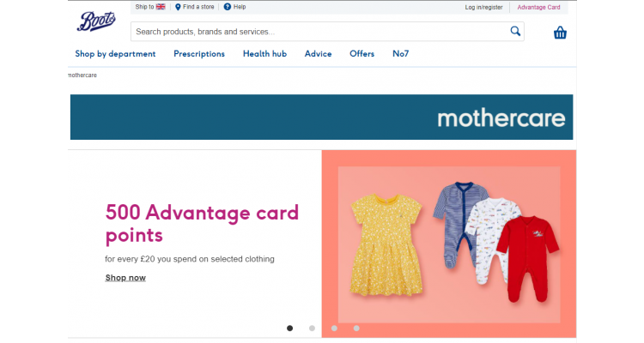
Task: Open the Health hub menu
Action: tap(265, 54)
